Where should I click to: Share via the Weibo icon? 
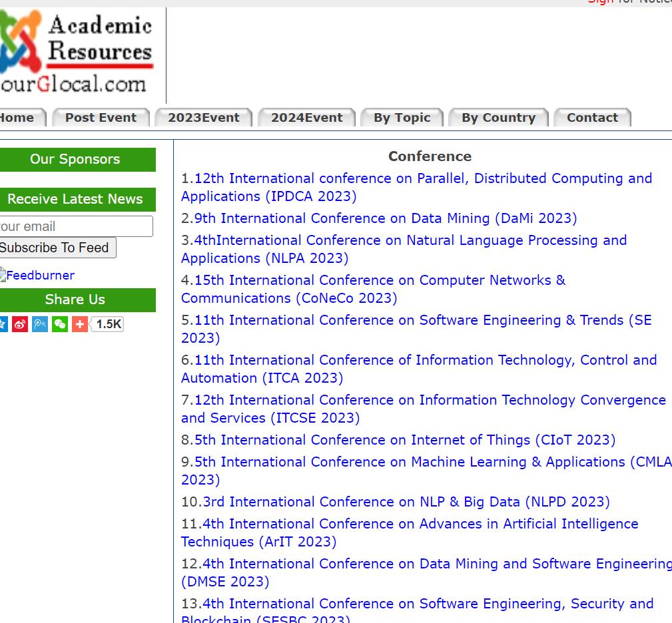coord(20,324)
